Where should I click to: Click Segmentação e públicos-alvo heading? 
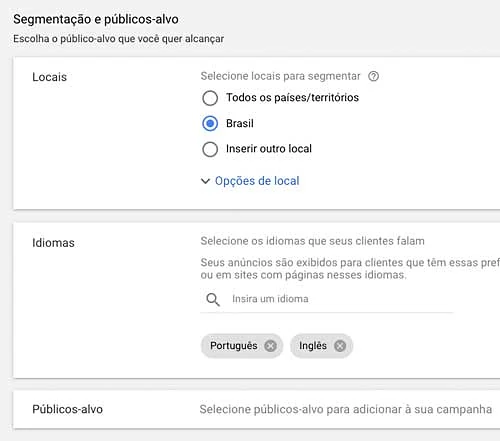(96, 19)
